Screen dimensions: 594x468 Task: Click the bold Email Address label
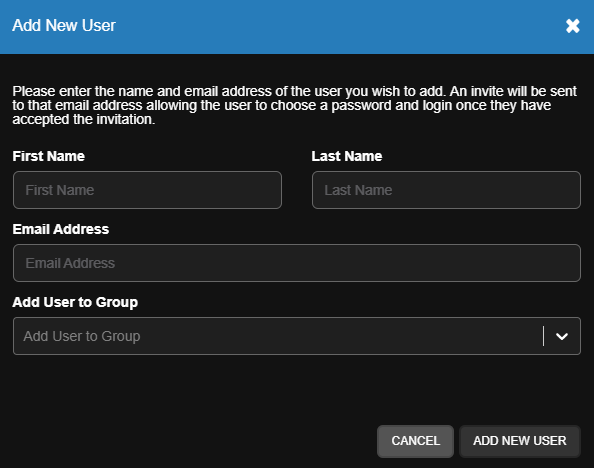click(61, 229)
